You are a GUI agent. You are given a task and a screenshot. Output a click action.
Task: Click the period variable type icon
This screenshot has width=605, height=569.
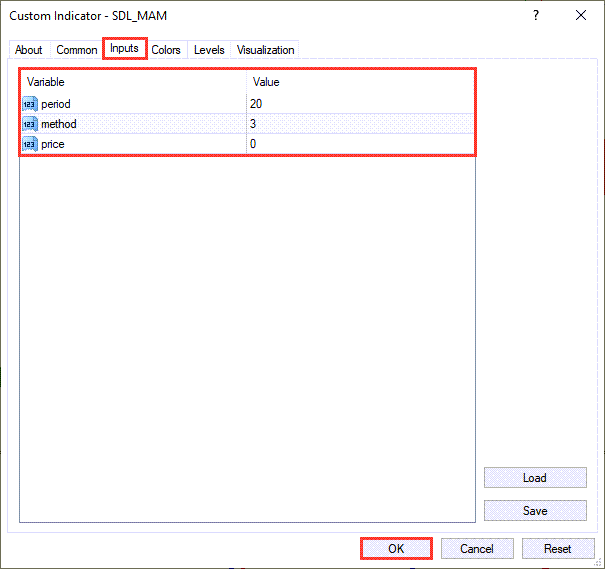tap(30, 104)
